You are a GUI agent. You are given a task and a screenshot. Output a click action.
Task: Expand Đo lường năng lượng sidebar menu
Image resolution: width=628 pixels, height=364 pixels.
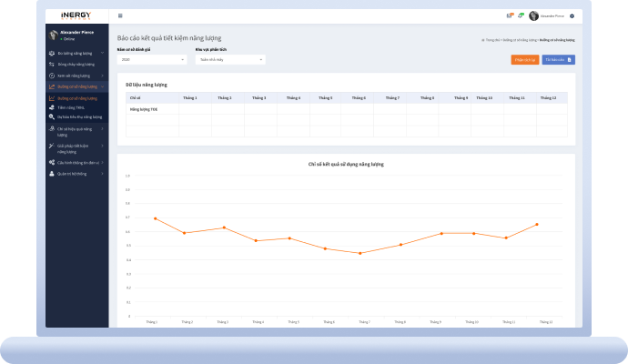tap(76, 54)
